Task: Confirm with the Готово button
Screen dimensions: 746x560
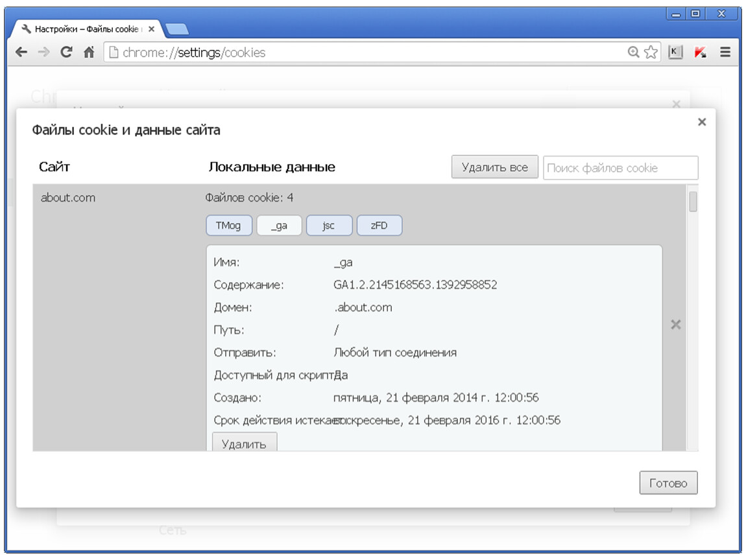Action: point(668,483)
